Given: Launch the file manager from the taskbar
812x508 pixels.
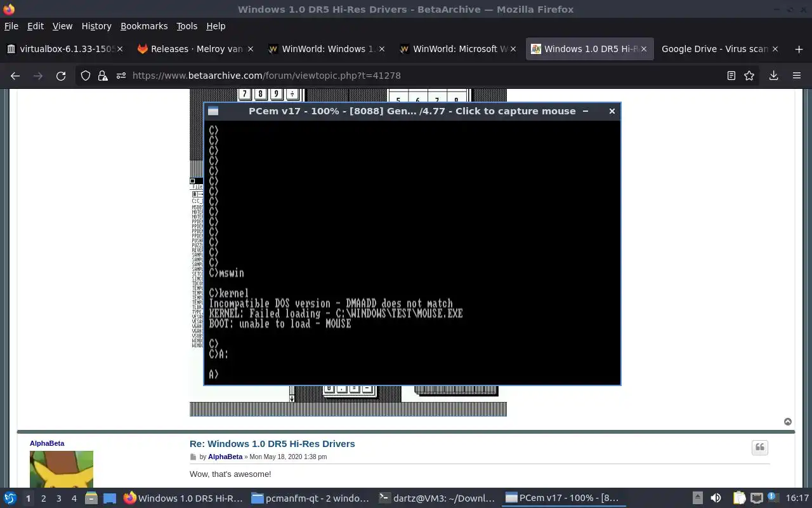Looking at the screenshot, I should [x=91, y=498].
